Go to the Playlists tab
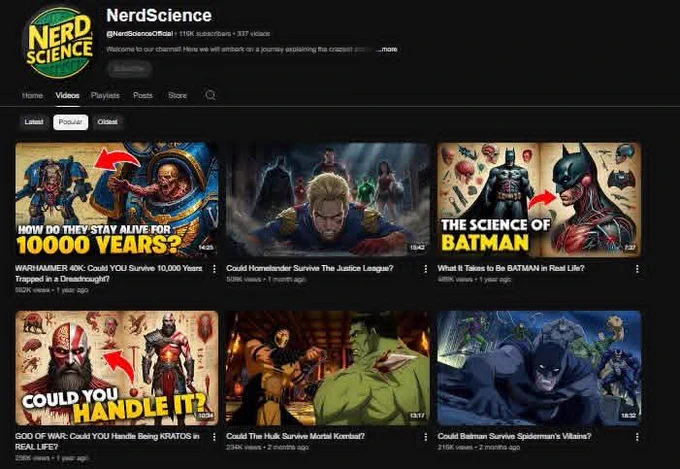 coord(105,95)
